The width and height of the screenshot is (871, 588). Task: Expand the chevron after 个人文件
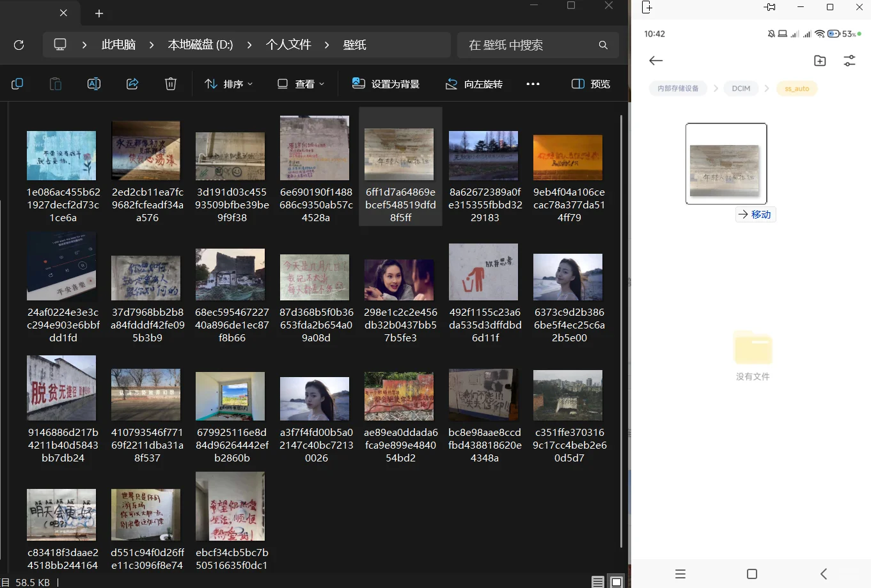(327, 45)
